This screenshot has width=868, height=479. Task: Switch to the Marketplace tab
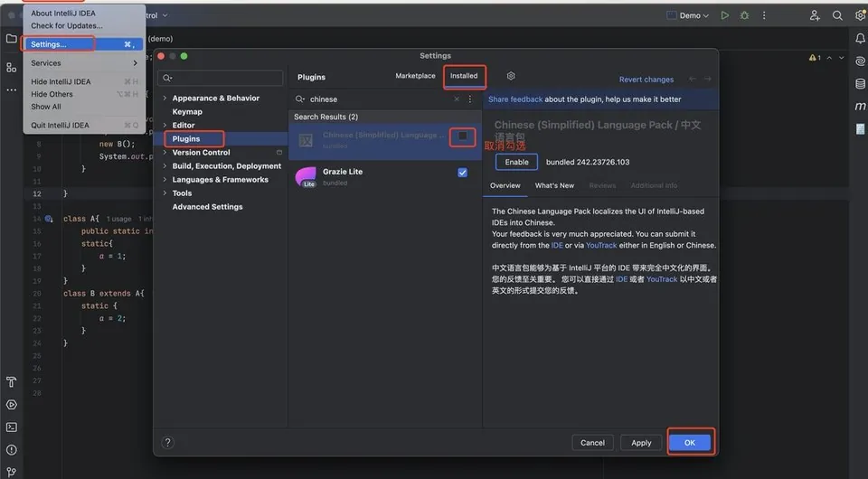click(415, 76)
